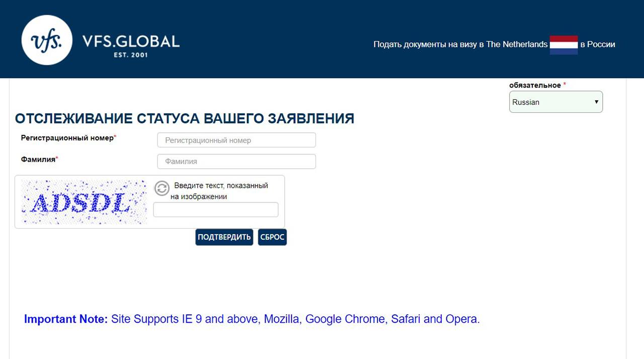Click the language dropdown arrow

click(596, 102)
